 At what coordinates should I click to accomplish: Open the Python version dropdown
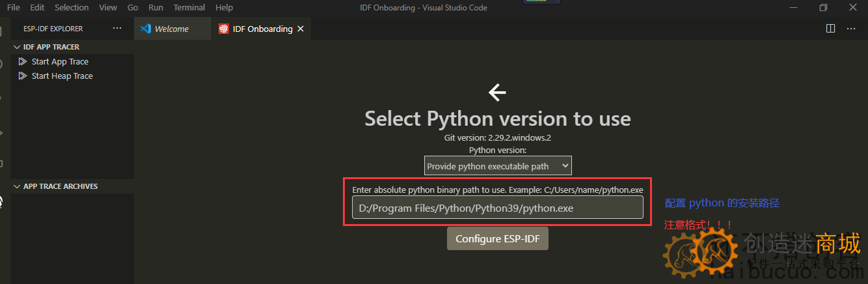pyautogui.click(x=498, y=166)
